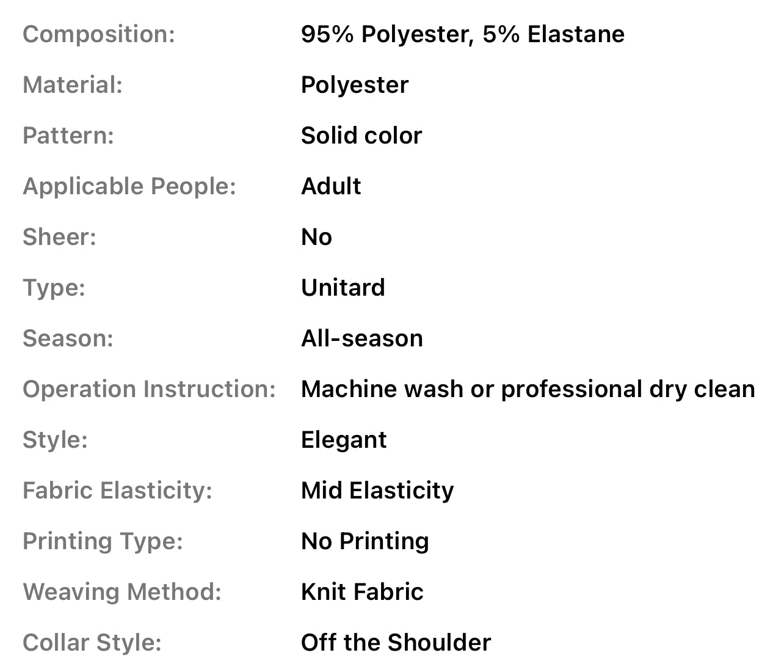The image size is (784, 672).
Task: Select the "All-season" value
Action: [x=361, y=338]
